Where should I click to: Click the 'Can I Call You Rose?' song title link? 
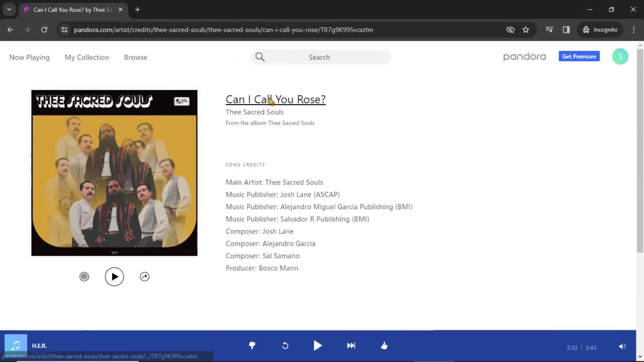tap(276, 100)
